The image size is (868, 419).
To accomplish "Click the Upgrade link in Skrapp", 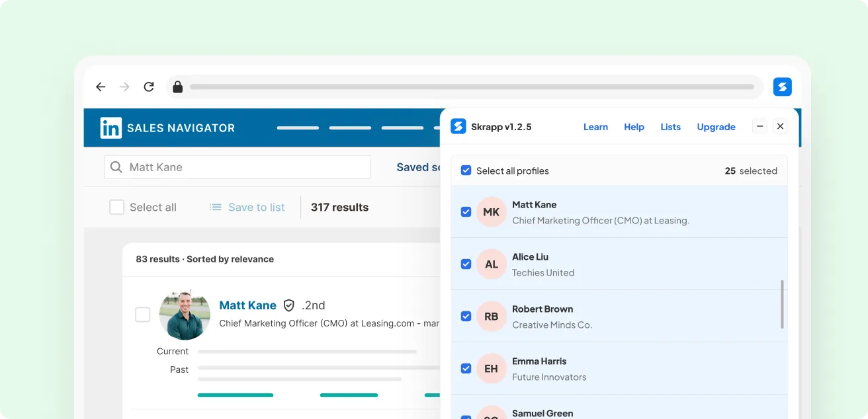I will [716, 126].
